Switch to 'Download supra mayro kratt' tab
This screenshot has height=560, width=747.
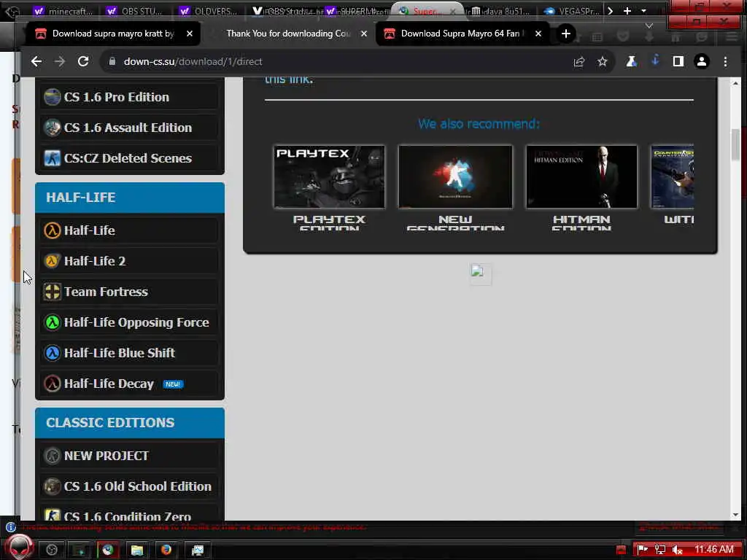(x=113, y=34)
